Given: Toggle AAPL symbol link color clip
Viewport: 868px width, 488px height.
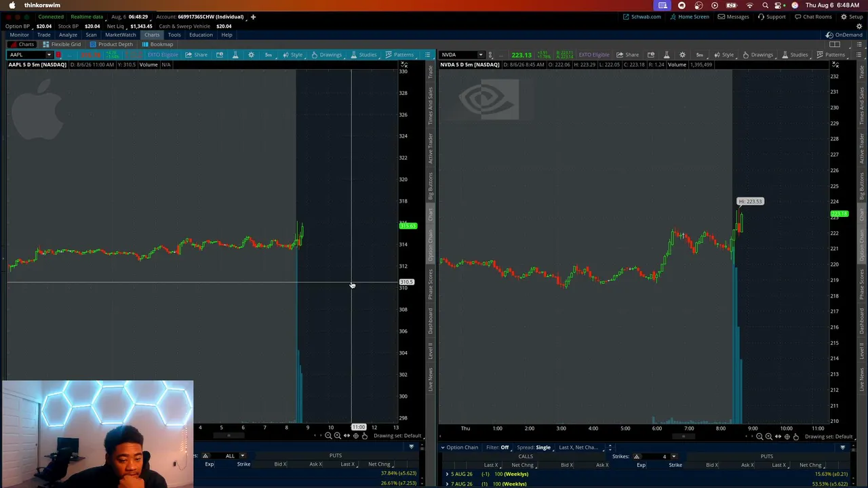Looking at the screenshot, I should tap(59, 54).
